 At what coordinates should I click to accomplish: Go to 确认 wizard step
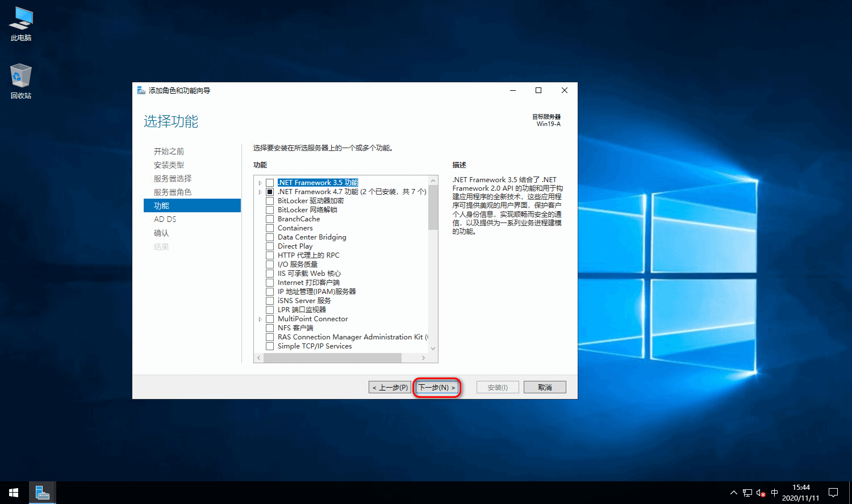[x=161, y=233]
